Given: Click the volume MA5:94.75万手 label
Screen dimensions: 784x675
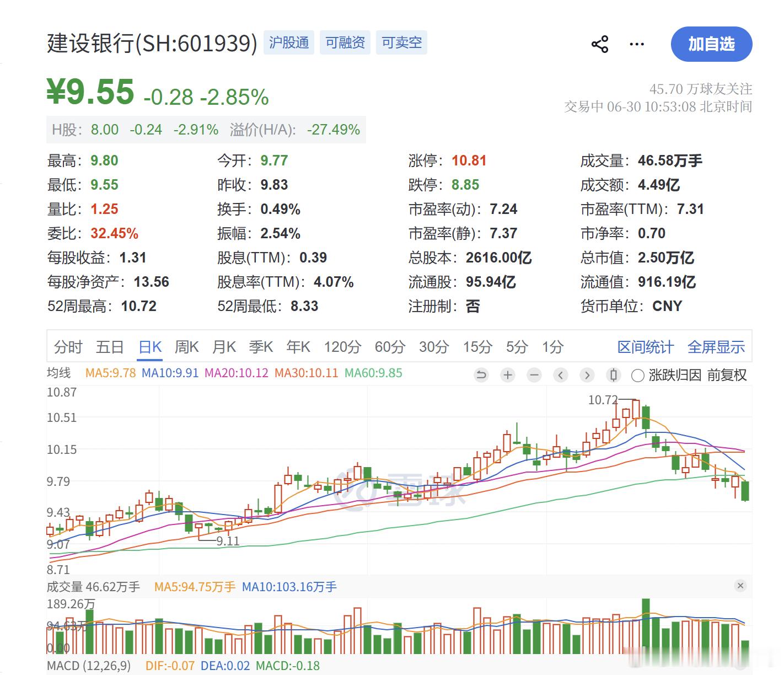Looking at the screenshot, I should pos(195,587).
